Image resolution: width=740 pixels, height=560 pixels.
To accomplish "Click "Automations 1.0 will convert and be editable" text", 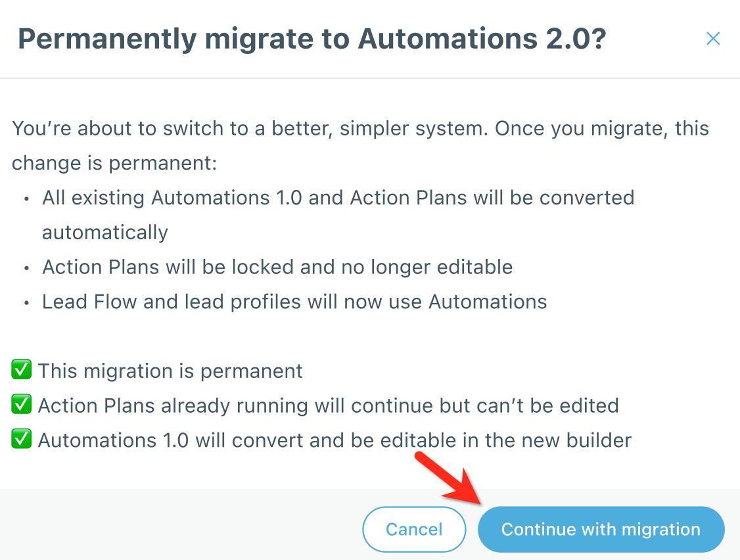I will click(335, 440).
